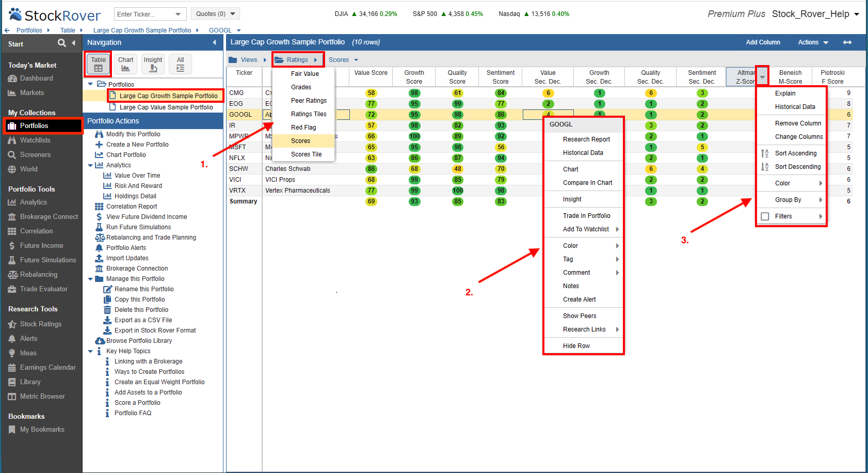Open Trade Evaluator tool
Screen dimensions: 868x473
click(x=44, y=289)
